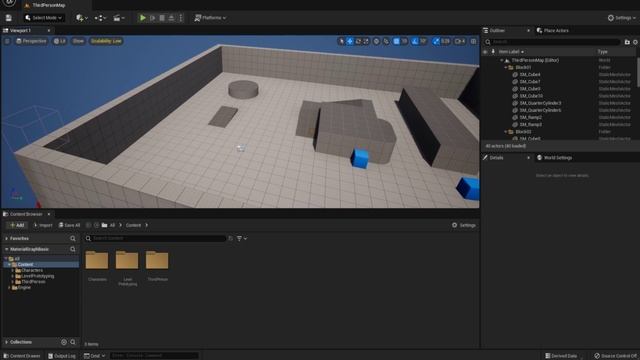
Task: Toggle rotation angle snapping
Action: click(x=415, y=41)
